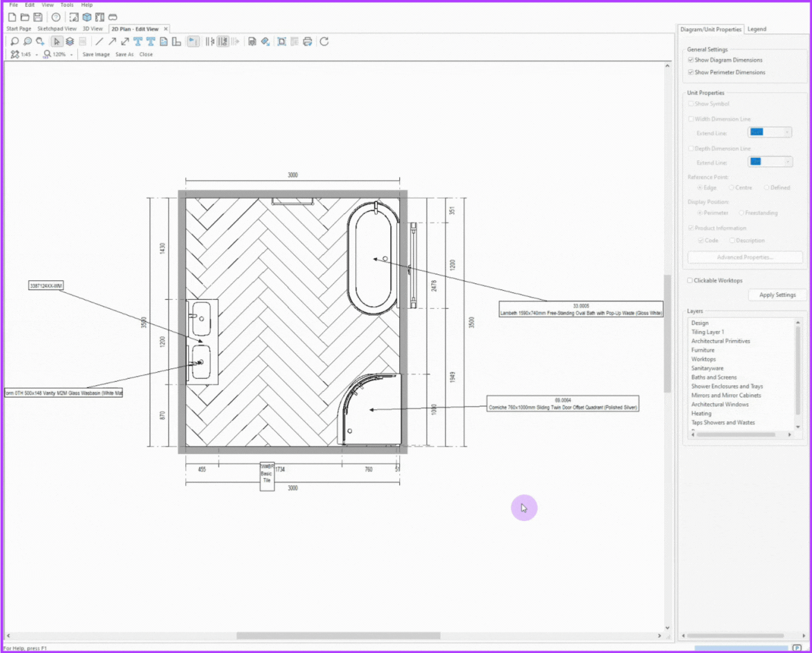
Task: Open the Tools menu
Action: point(67,5)
